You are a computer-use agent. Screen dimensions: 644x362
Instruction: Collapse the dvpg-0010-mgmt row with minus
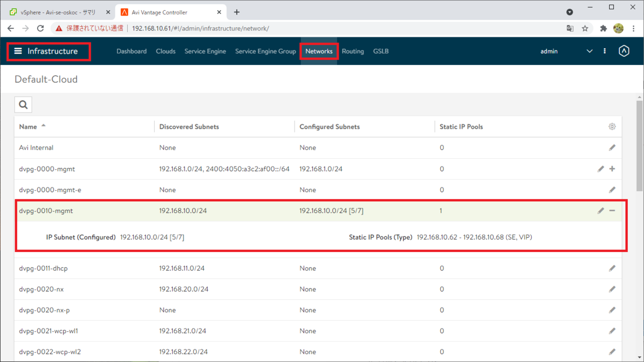pyautogui.click(x=612, y=211)
